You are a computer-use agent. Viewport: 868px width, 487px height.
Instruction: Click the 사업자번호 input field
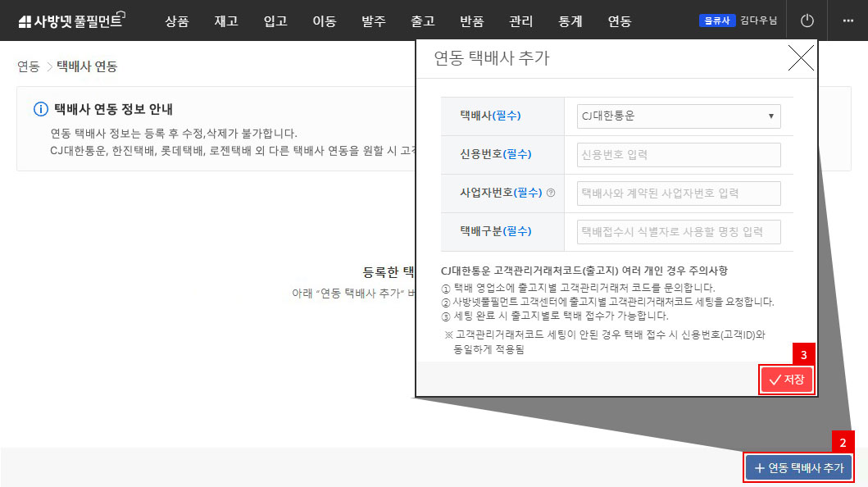point(679,193)
